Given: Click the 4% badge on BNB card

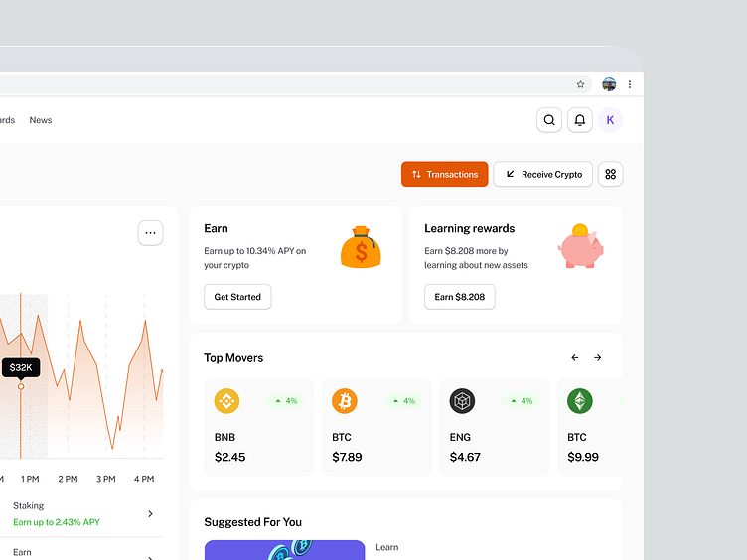Looking at the screenshot, I should point(286,401).
